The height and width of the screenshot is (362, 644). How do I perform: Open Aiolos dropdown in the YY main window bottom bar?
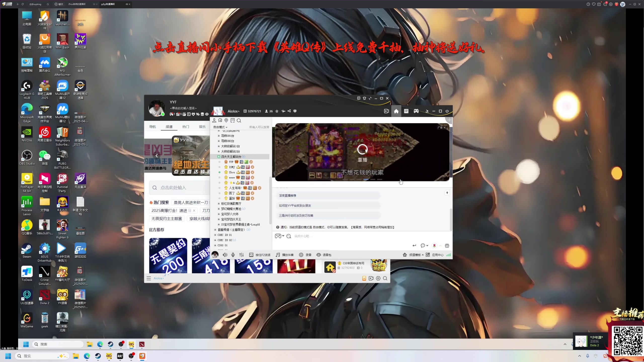click(x=159, y=278)
